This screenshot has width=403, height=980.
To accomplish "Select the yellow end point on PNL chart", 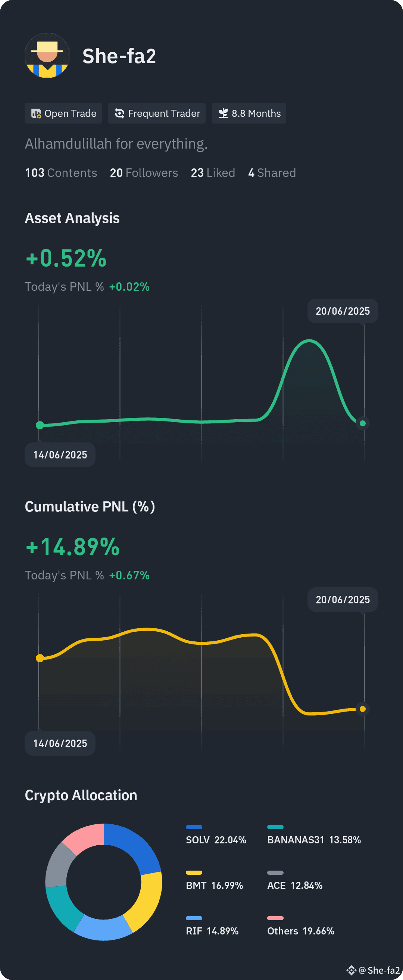I will click(363, 709).
